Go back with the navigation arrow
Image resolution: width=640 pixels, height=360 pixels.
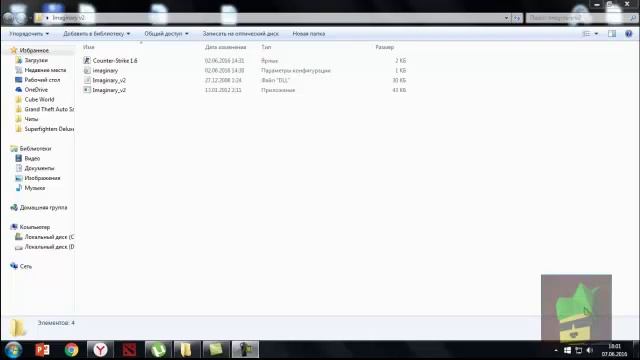(8, 18)
